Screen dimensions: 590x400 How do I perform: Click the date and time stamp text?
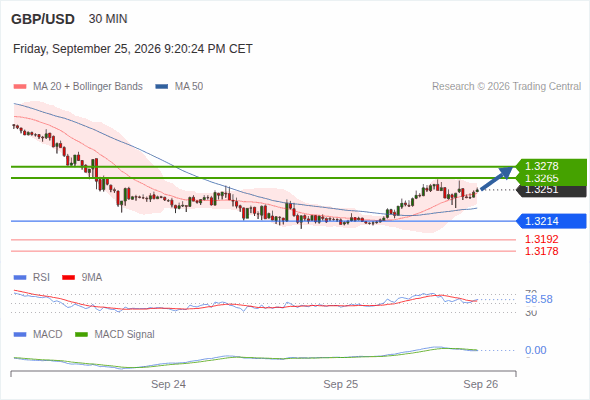click(133, 49)
